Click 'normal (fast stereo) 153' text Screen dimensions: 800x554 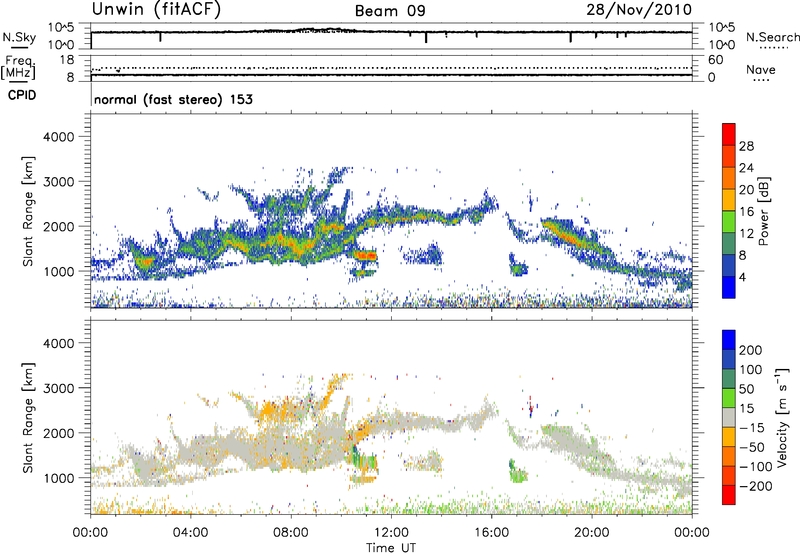tap(173, 99)
